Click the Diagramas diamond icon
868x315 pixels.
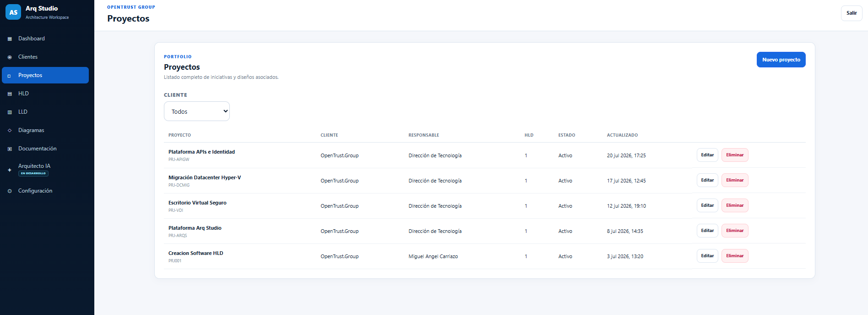click(10, 131)
